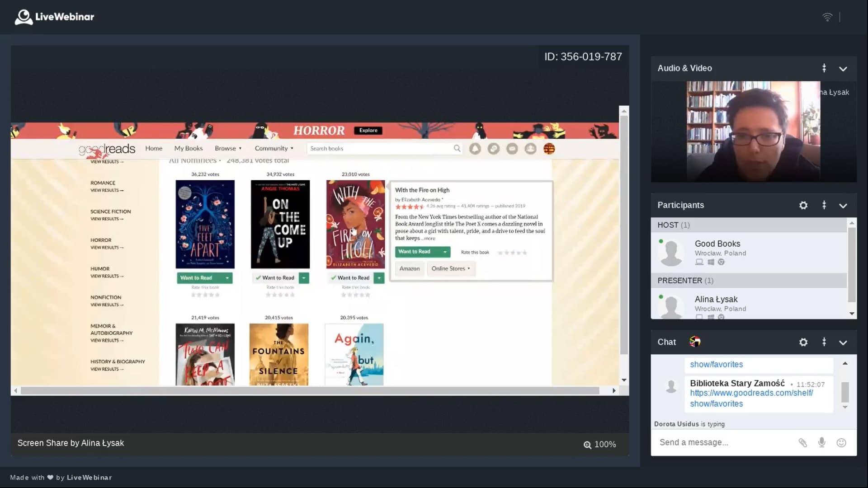Click the Chat settings gear icon
This screenshot has height=488, width=868.
pos(803,342)
